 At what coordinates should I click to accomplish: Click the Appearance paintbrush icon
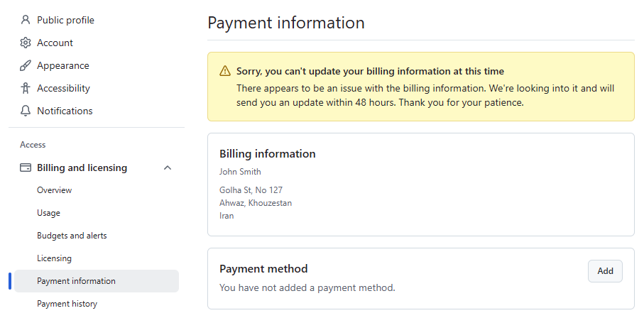point(26,65)
